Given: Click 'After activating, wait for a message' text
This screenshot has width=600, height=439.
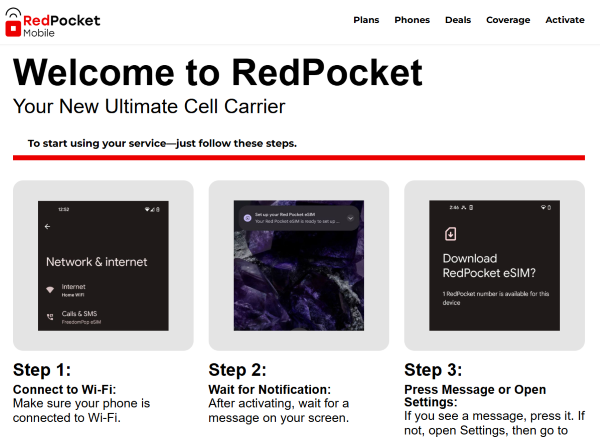Looking at the screenshot, I should coord(279,411).
